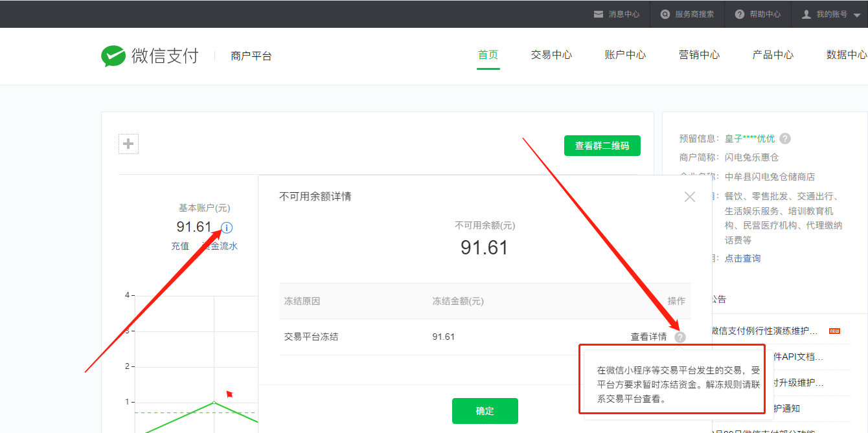Screen dimensions: 868x433
Task: Click the 服务商搜索 search icon
Action: pyautogui.click(x=665, y=14)
